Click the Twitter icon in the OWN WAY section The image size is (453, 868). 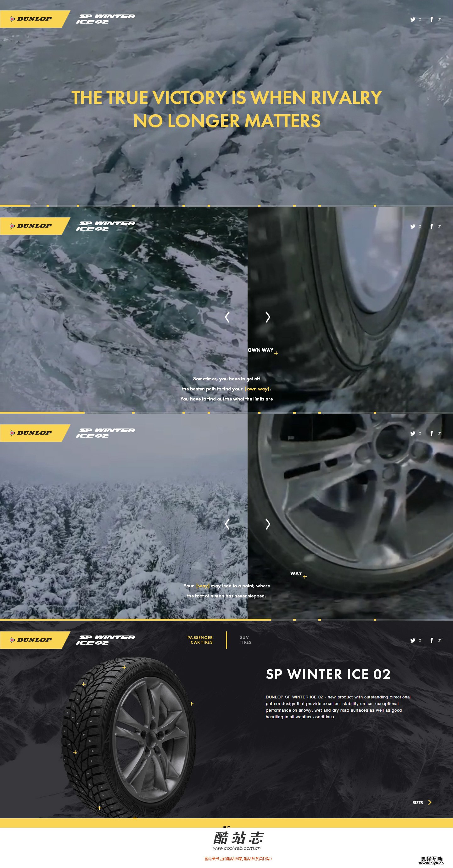412,227
